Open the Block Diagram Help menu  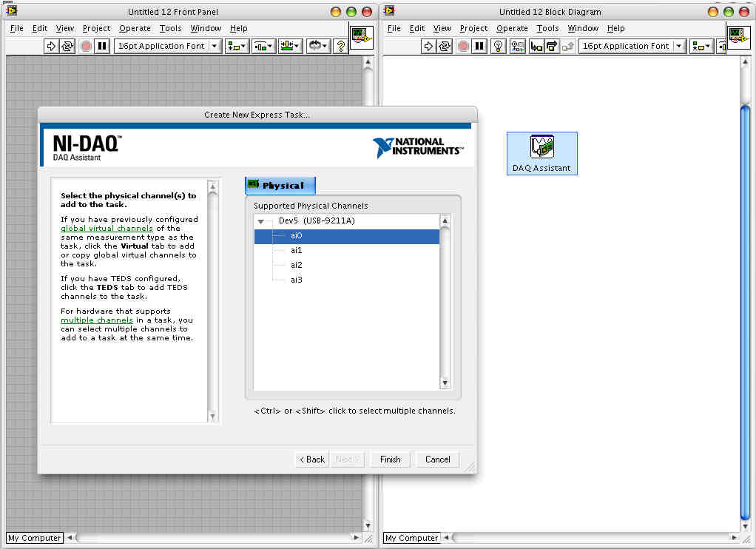(615, 28)
